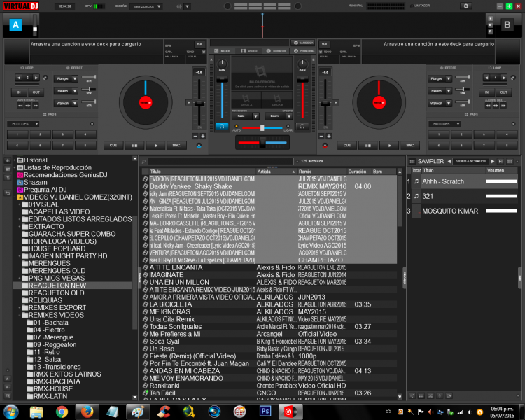This screenshot has width=525, height=420.
Task: Select 'LA BICICLETA' track row
Action: coord(269,304)
